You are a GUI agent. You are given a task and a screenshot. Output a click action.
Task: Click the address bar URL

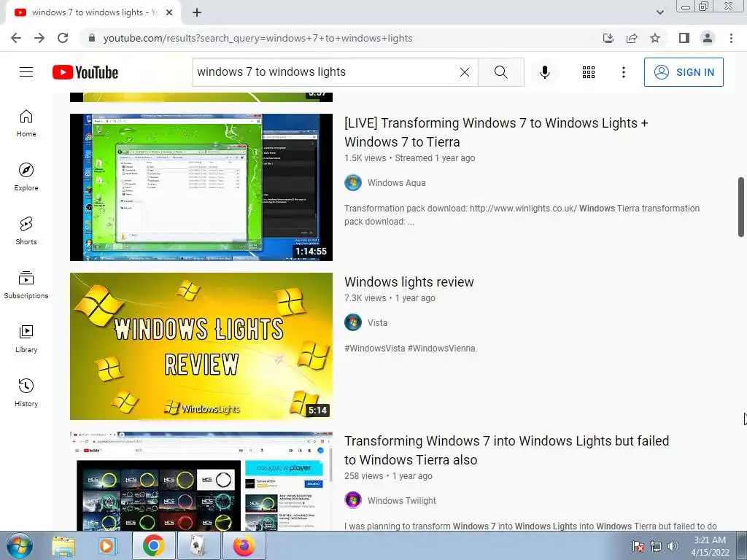[x=258, y=38]
